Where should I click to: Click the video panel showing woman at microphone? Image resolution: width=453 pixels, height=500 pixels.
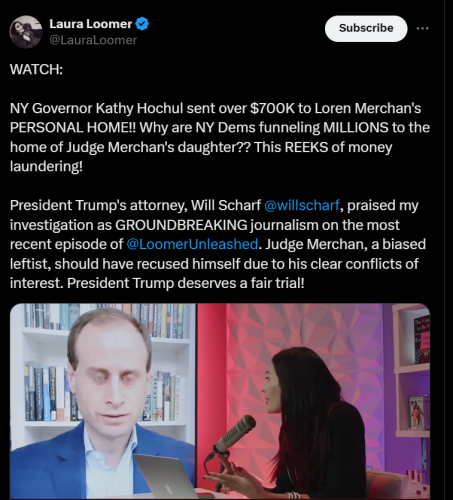coord(314,401)
